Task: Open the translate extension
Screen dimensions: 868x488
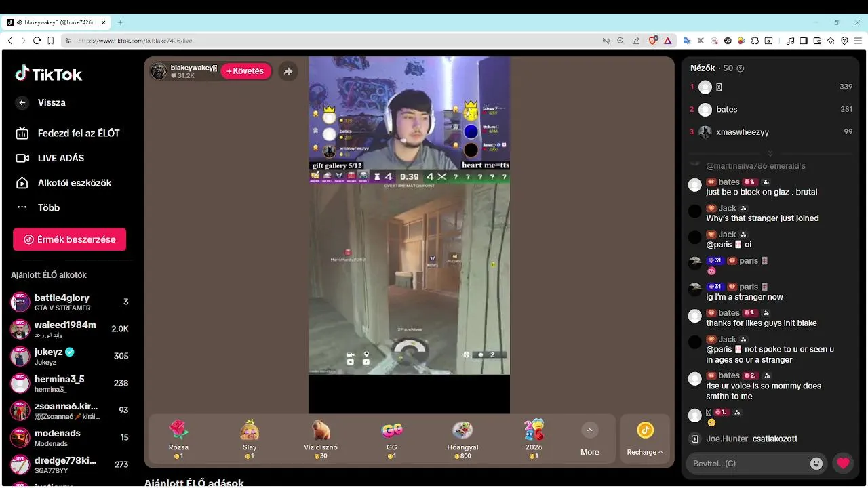Action: pos(687,41)
